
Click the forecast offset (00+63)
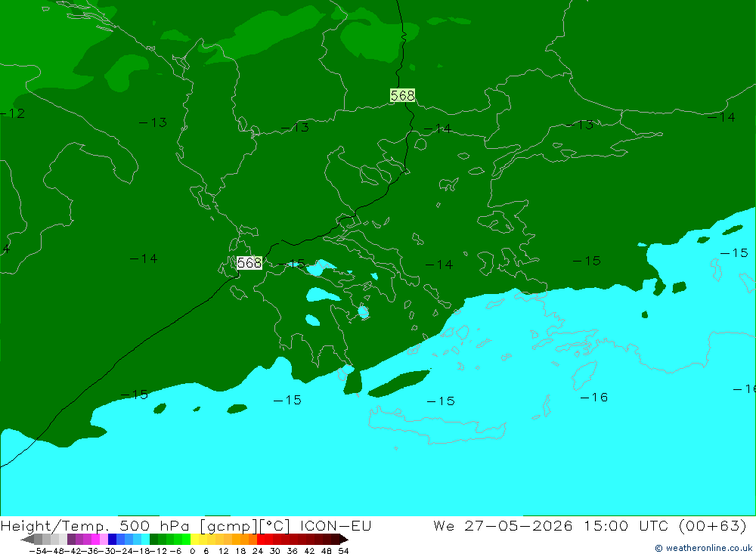point(713,525)
